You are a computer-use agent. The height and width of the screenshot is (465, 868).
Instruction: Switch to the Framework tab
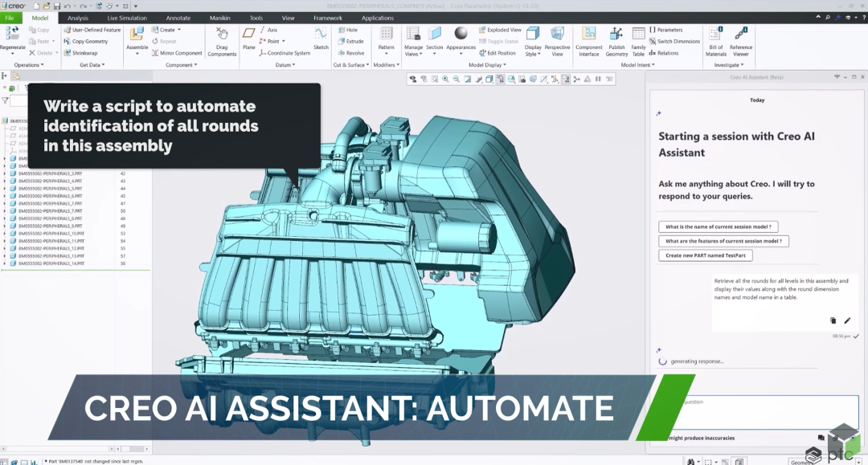tap(328, 18)
